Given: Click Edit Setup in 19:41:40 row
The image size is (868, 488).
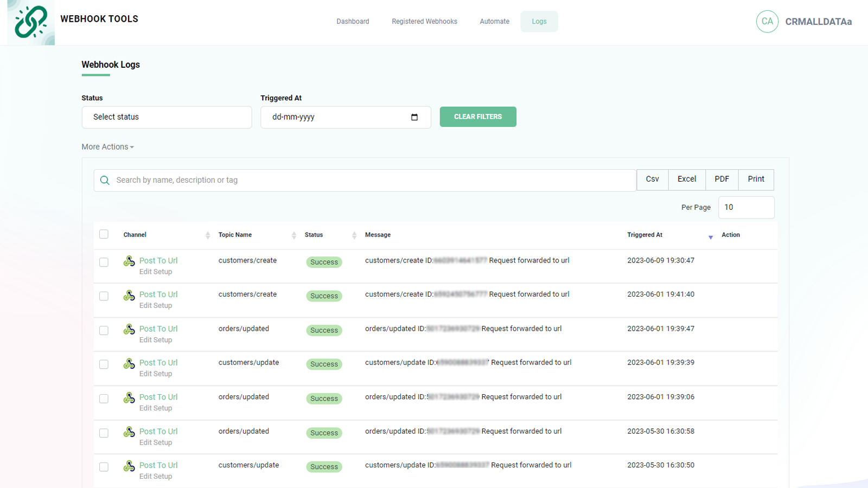Looking at the screenshot, I should point(156,306).
